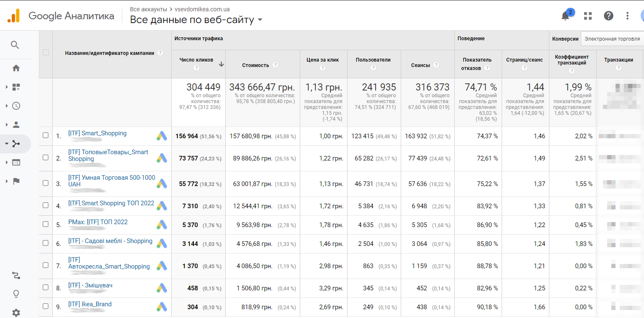Image resolution: width=644 pixels, height=318 pixels.
Task: Open the Real-time clock icon in sidebar
Action: [x=16, y=106]
